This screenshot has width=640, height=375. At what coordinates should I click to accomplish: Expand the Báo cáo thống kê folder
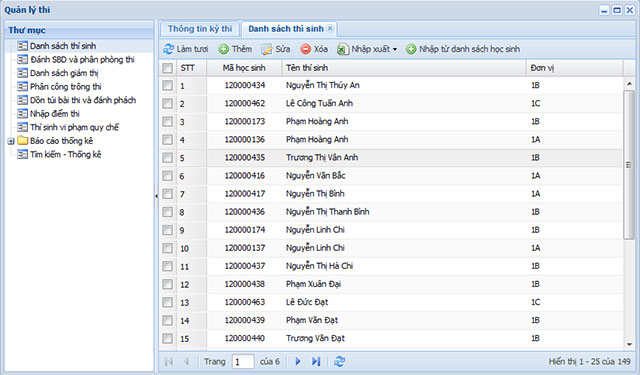[11, 141]
